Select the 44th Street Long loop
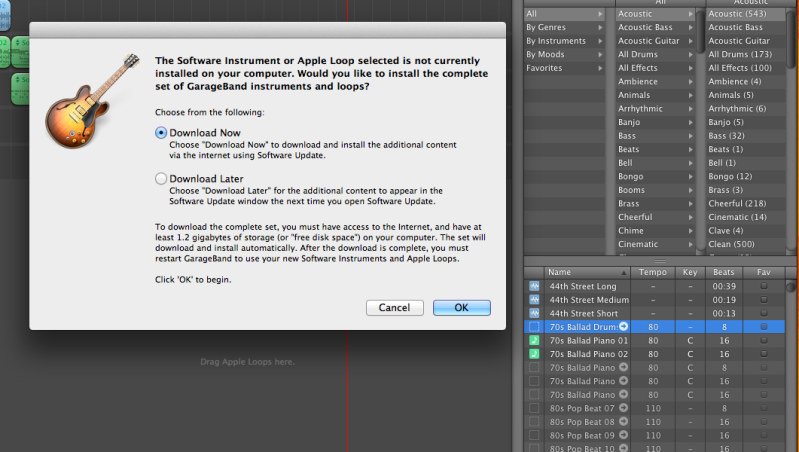 (x=582, y=286)
